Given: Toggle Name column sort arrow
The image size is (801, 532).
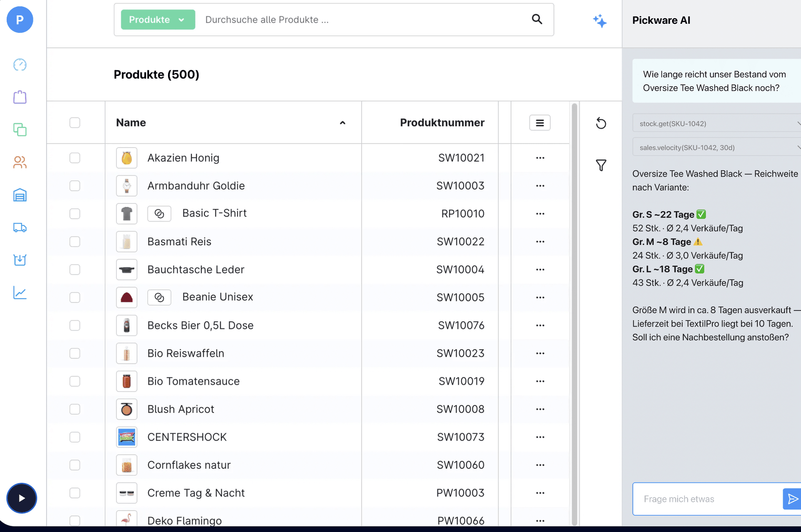Looking at the screenshot, I should click(343, 123).
